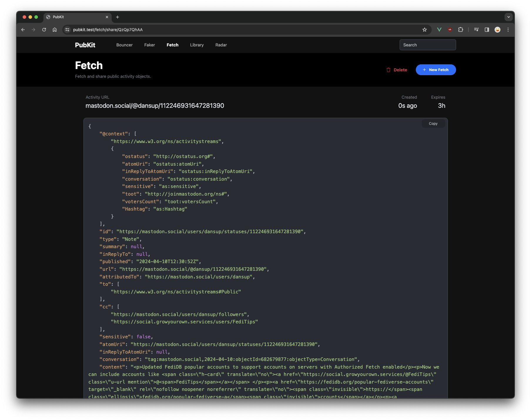Open the Bouncer section
Viewport: 531px width, 420px height.
(125, 45)
